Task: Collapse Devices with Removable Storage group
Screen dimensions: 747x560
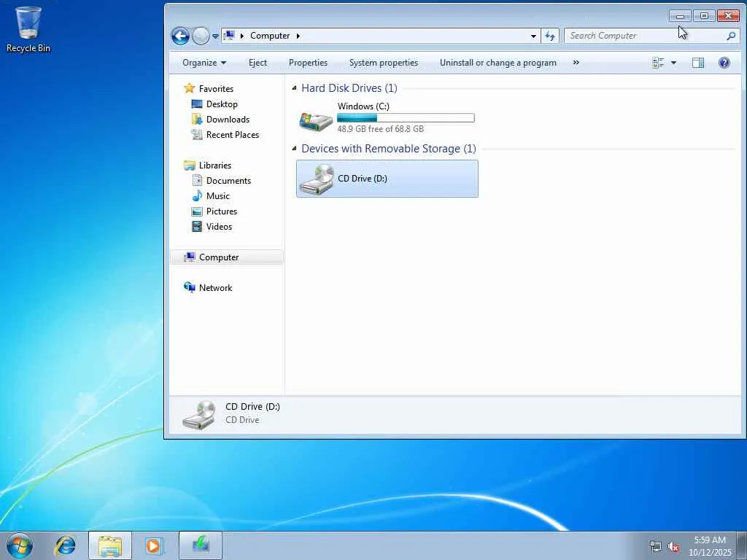Action: click(294, 149)
